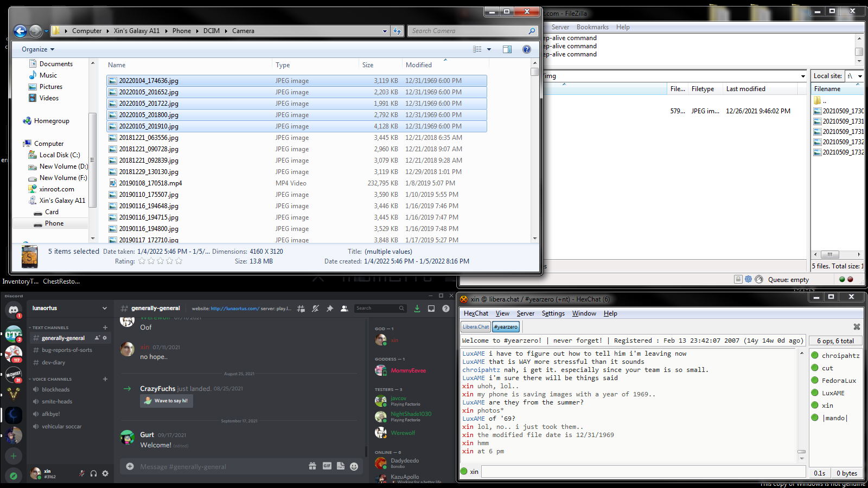Open Explorer help question-mark icon

tap(526, 49)
